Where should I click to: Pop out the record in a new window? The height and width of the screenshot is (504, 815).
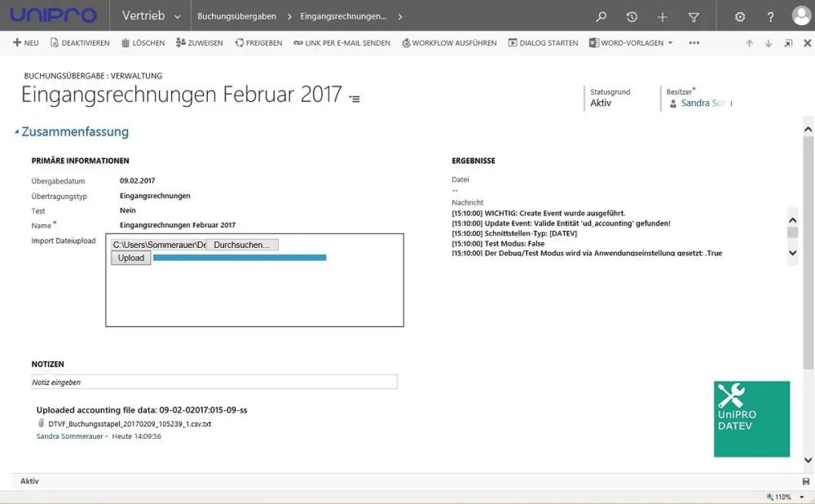pos(789,42)
